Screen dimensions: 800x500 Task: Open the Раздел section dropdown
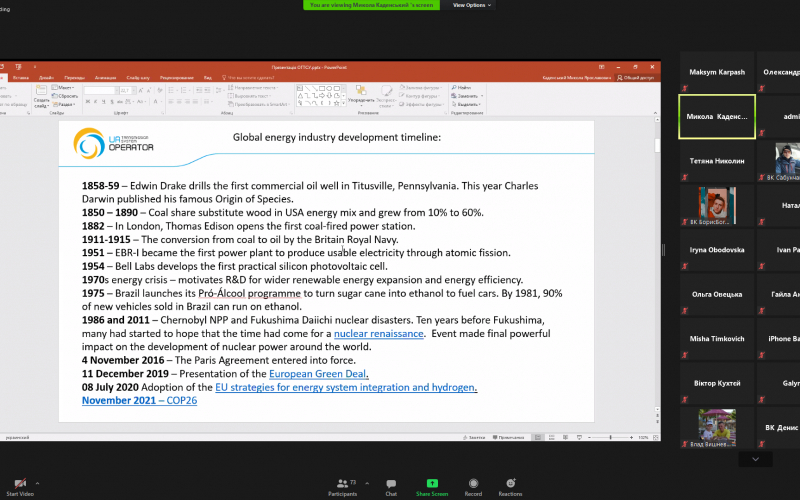(x=63, y=104)
